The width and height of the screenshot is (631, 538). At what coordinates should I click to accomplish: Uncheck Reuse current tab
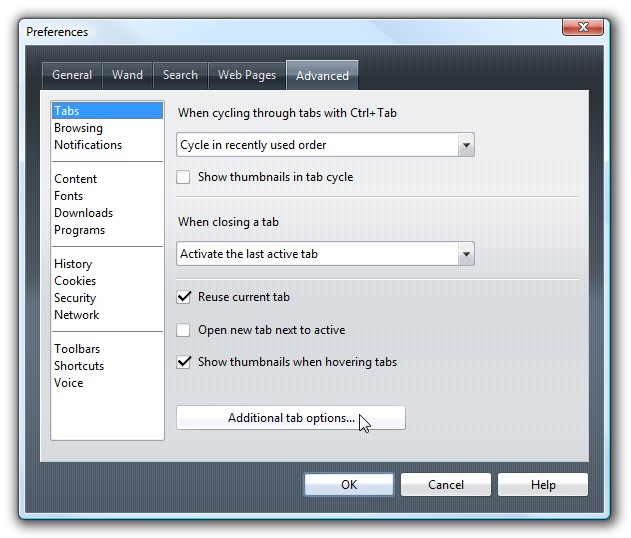184,297
